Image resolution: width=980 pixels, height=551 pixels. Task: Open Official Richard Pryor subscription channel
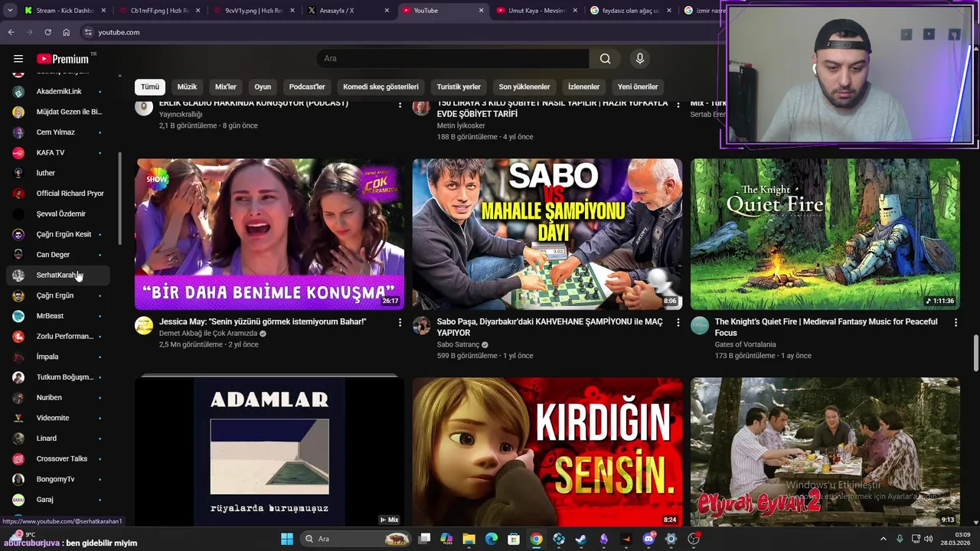[x=58, y=194]
